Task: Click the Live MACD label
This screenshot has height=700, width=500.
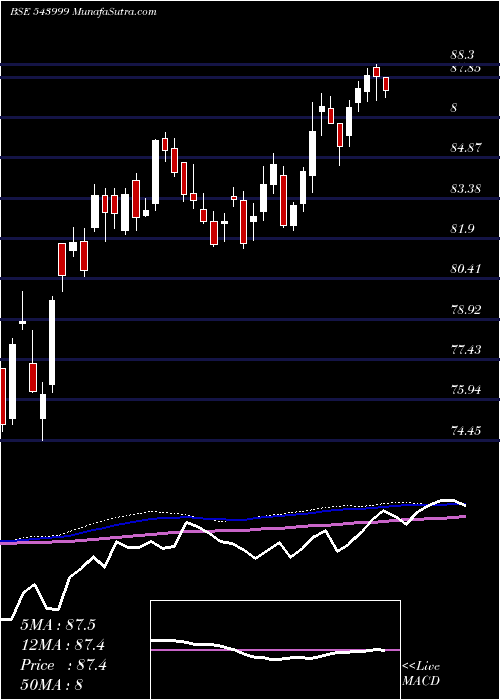Action: point(421,674)
